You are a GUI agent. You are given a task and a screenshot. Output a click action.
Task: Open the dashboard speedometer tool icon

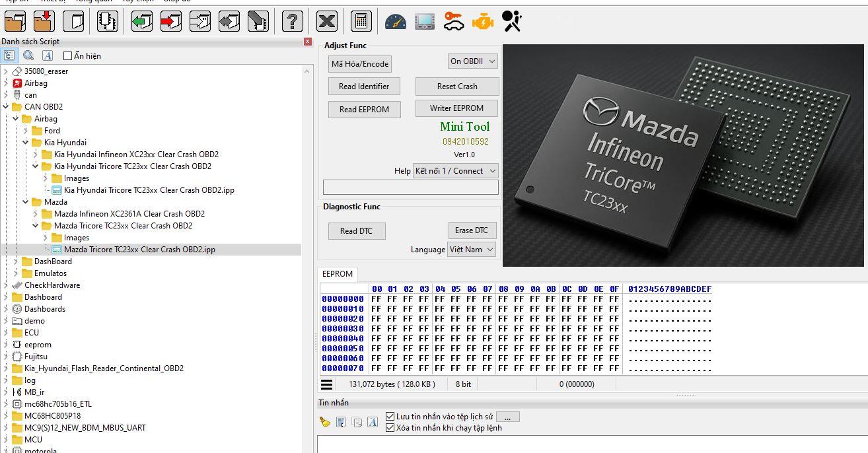(396, 21)
